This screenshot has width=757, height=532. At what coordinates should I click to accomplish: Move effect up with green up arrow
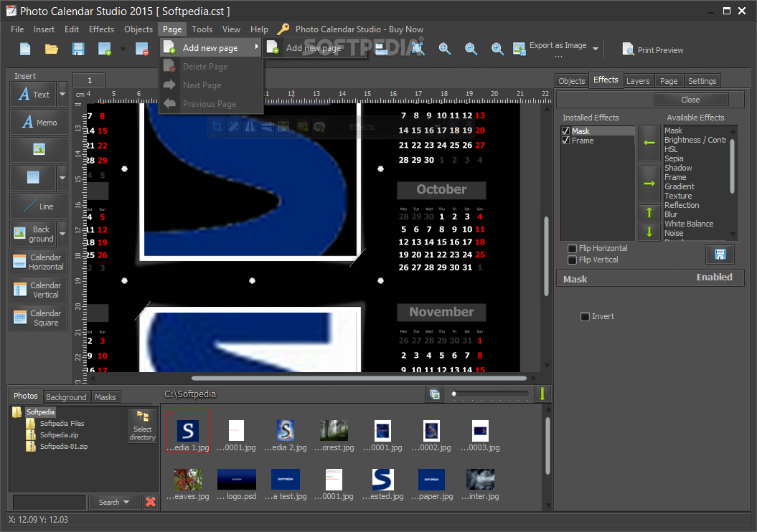[x=649, y=213]
